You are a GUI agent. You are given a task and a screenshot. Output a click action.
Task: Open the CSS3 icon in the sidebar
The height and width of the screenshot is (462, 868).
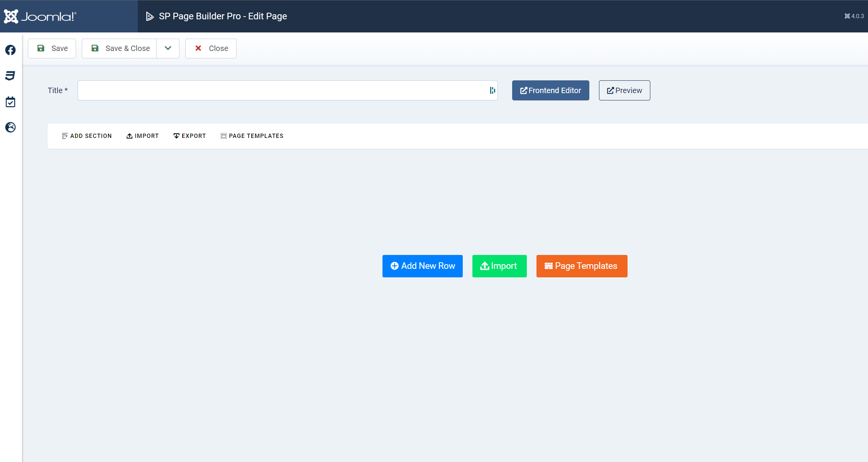[x=10, y=76]
